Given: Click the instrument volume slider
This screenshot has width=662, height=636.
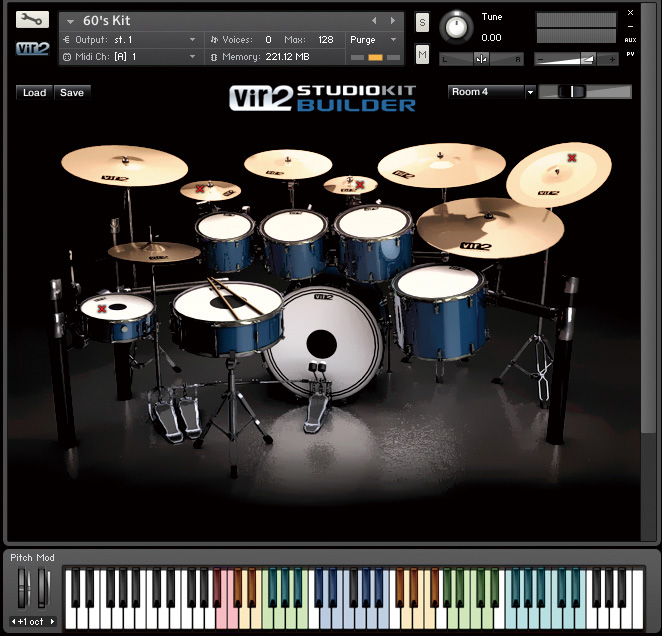Looking at the screenshot, I should click(x=576, y=59).
